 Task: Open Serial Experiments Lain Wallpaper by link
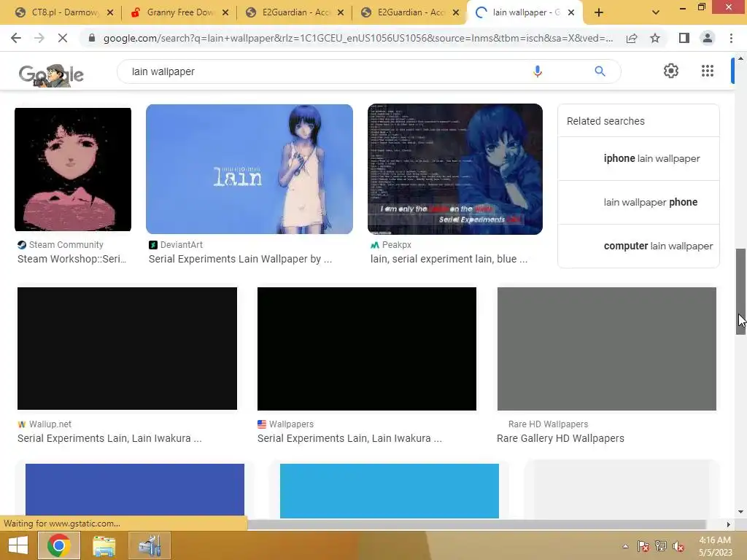(240, 259)
